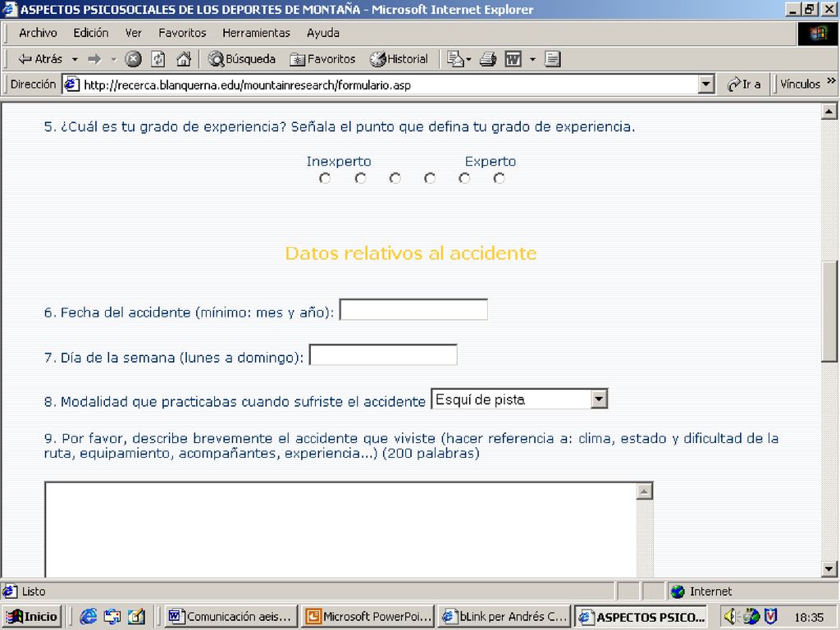Viewport: 840px width, 630px height.
Task: Click the Fecha del accidente input field
Action: click(413, 309)
